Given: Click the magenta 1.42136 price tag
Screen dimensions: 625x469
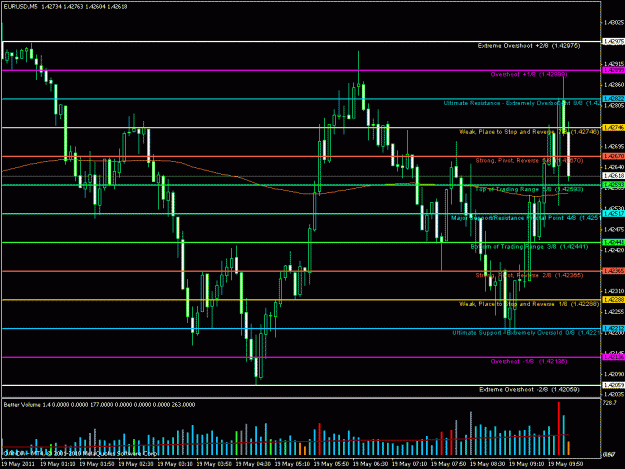Looking at the screenshot, I should pos(613,357).
